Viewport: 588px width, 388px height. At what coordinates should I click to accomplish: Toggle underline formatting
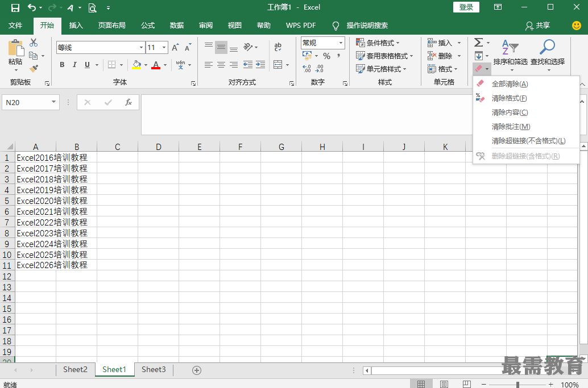click(x=88, y=65)
